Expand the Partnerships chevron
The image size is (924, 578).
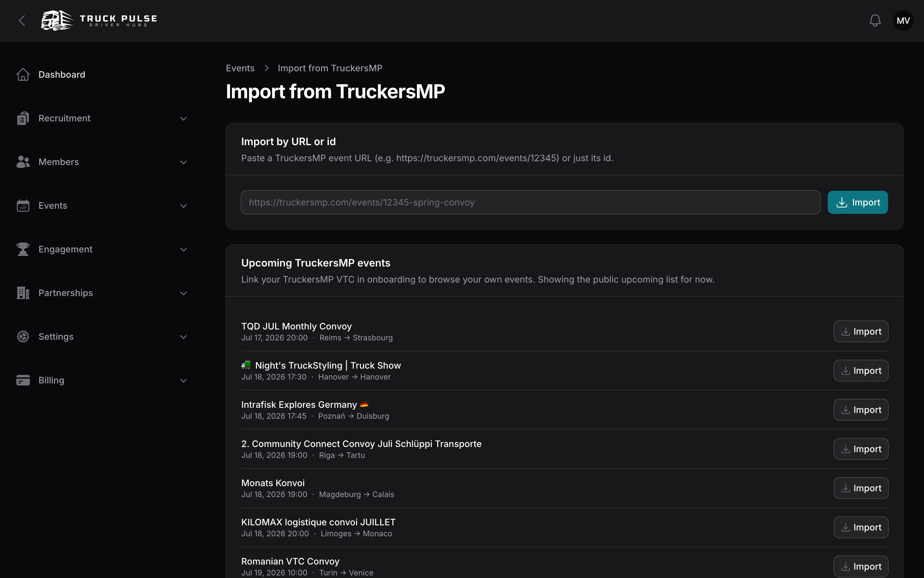(183, 293)
